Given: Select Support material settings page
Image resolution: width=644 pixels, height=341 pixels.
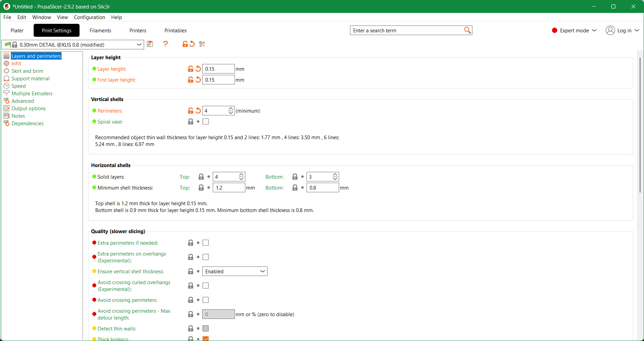Looking at the screenshot, I should pos(30,78).
